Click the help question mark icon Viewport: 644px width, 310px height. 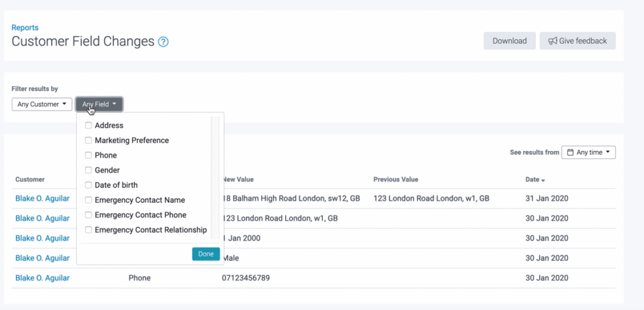(x=164, y=42)
